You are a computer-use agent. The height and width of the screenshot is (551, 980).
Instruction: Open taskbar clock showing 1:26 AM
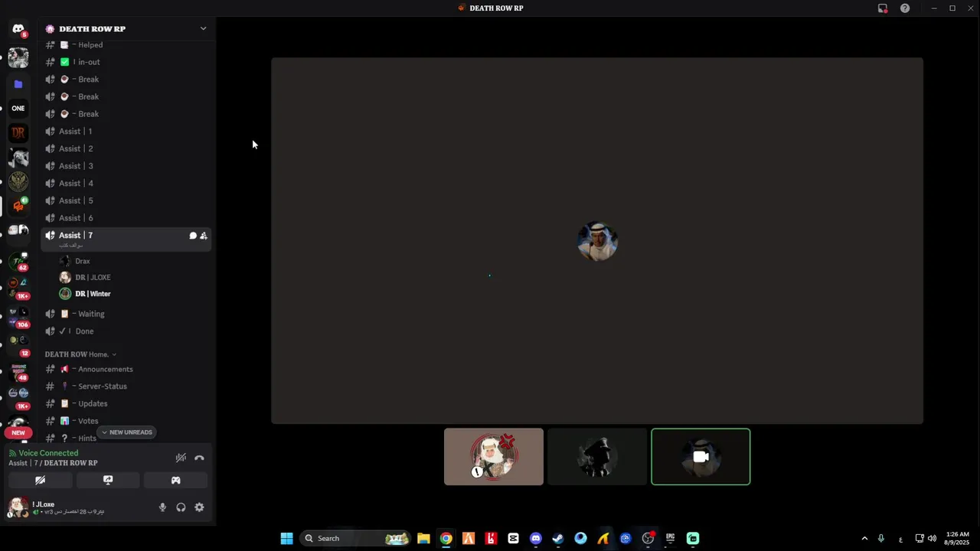(x=958, y=538)
